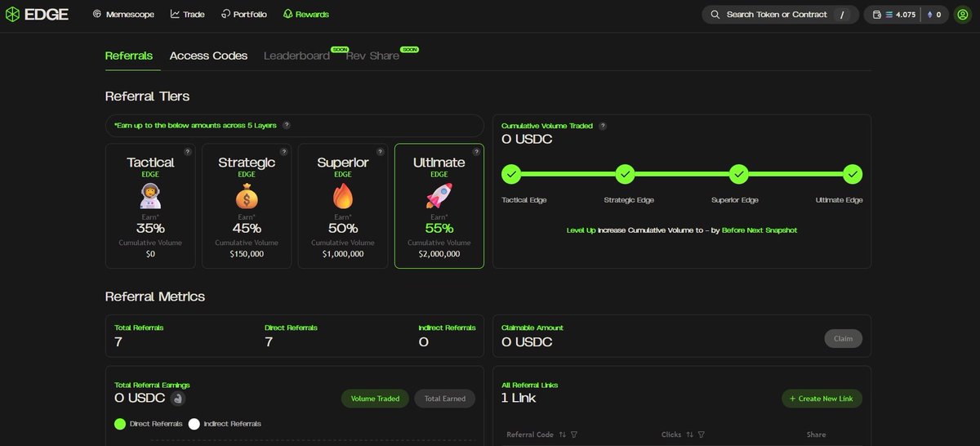The image size is (980, 446).
Task: Go to the Trade section
Action: 188,15
